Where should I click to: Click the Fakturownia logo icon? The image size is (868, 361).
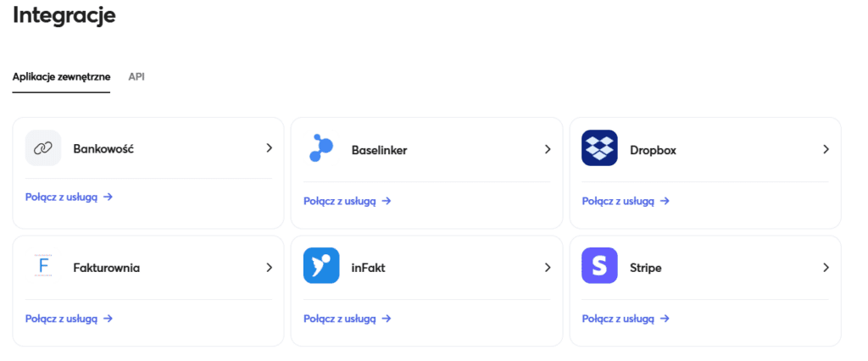tap(43, 266)
